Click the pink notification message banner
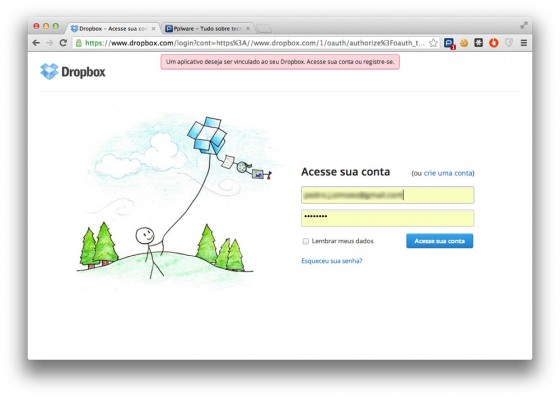Screen dimensions: 560x398 click(280, 62)
